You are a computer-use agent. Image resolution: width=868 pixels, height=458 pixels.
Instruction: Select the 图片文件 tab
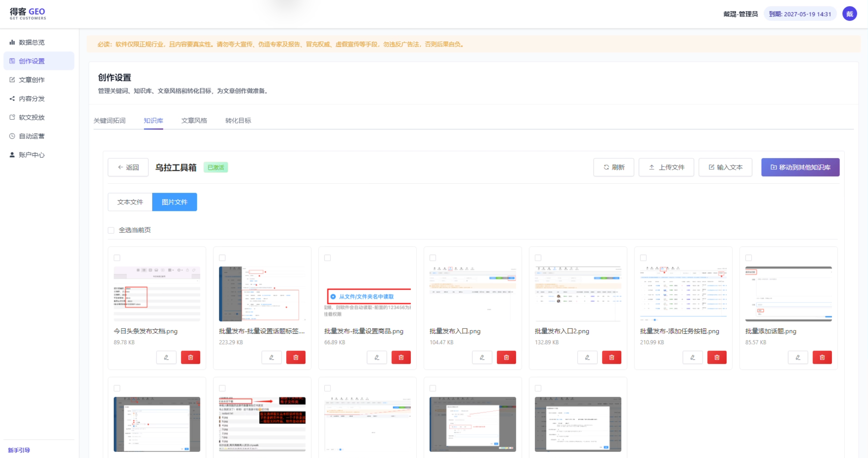[x=175, y=202]
